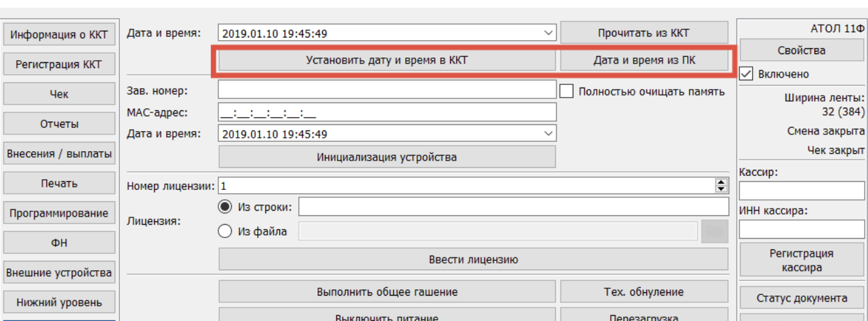Switch to Регистрация ККТ section
Image resolution: width=868 pixels, height=321 pixels.
(59, 65)
